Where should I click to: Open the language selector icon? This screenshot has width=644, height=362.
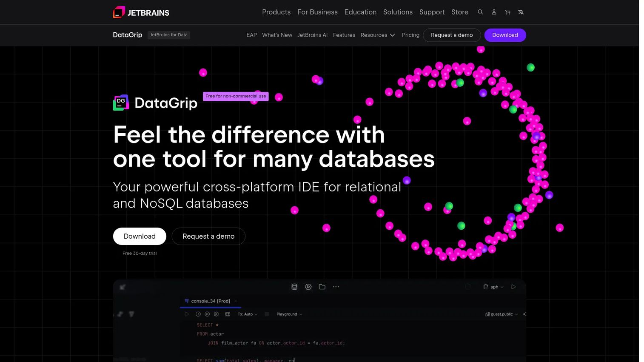(x=521, y=12)
